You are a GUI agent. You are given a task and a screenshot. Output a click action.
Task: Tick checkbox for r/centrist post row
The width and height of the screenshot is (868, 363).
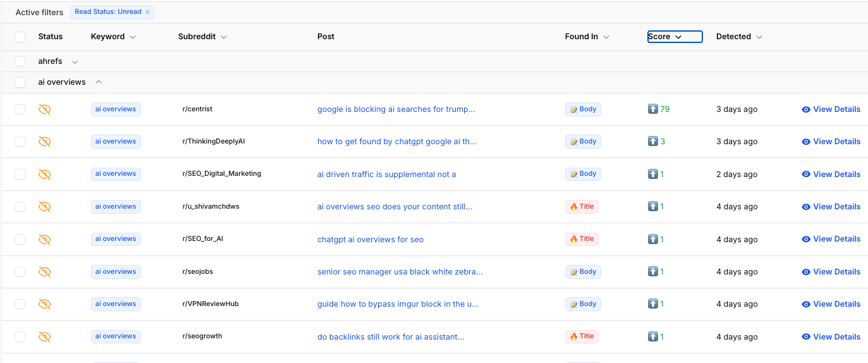pos(20,109)
